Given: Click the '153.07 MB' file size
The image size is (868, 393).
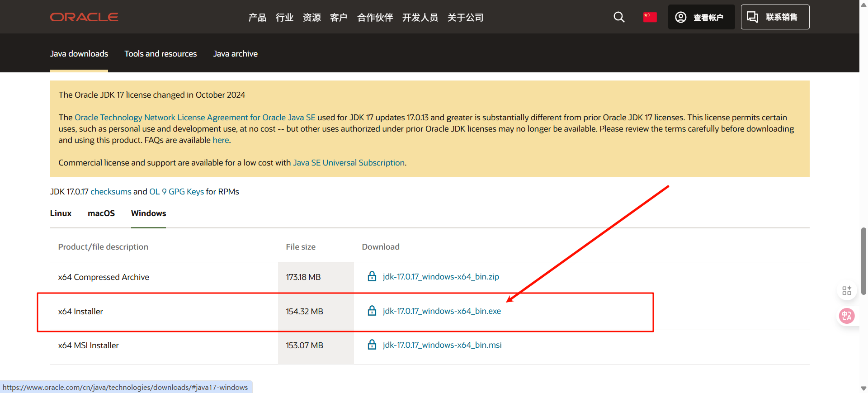Looking at the screenshot, I should coord(304,346).
